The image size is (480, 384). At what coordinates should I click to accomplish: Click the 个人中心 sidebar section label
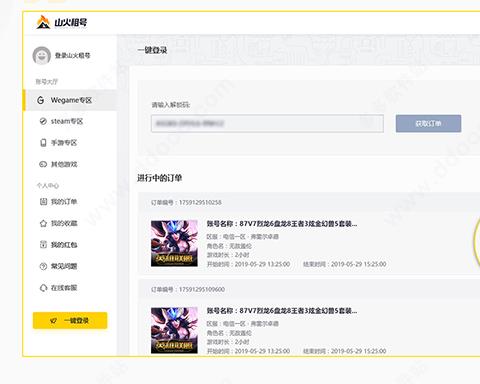(x=48, y=186)
